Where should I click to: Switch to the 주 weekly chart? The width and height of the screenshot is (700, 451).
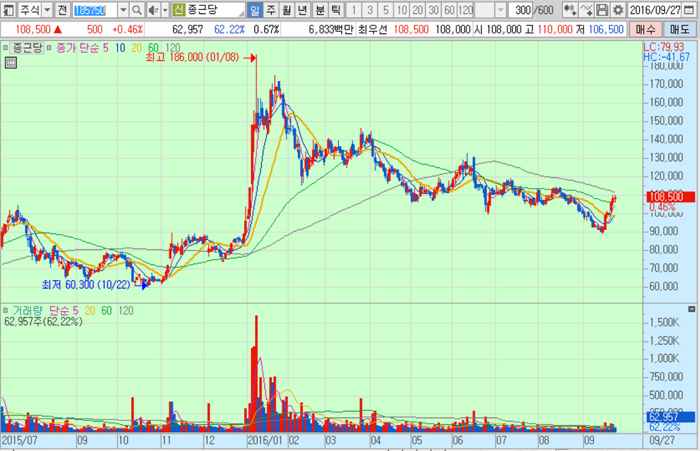point(271,9)
